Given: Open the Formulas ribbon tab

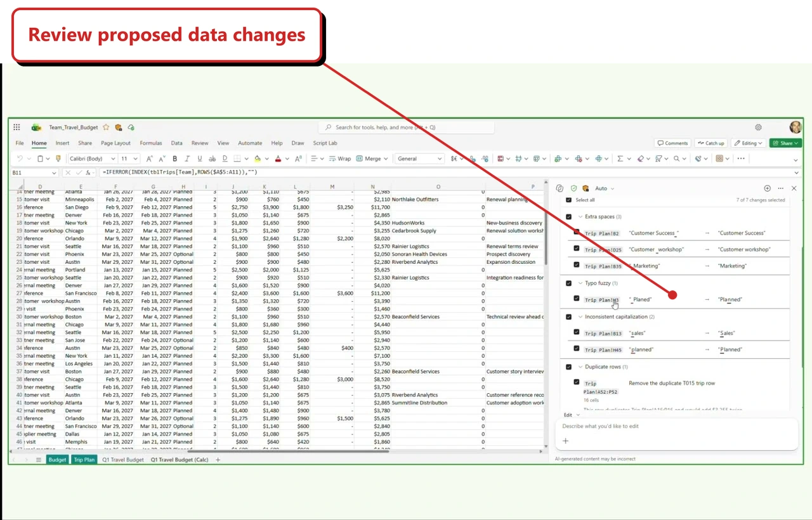Looking at the screenshot, I should pyautogui.click(x=151, y=143).
